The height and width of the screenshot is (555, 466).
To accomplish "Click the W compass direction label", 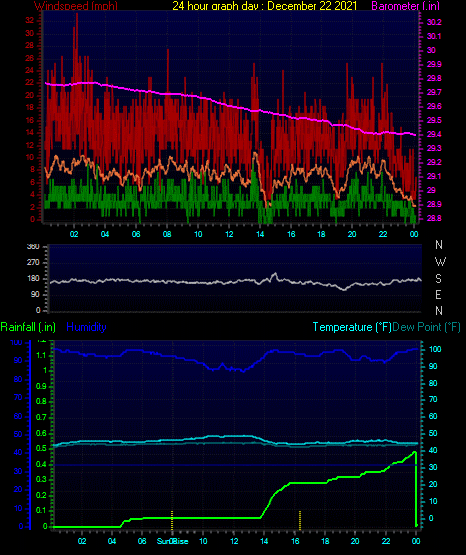I will point(440,262).
